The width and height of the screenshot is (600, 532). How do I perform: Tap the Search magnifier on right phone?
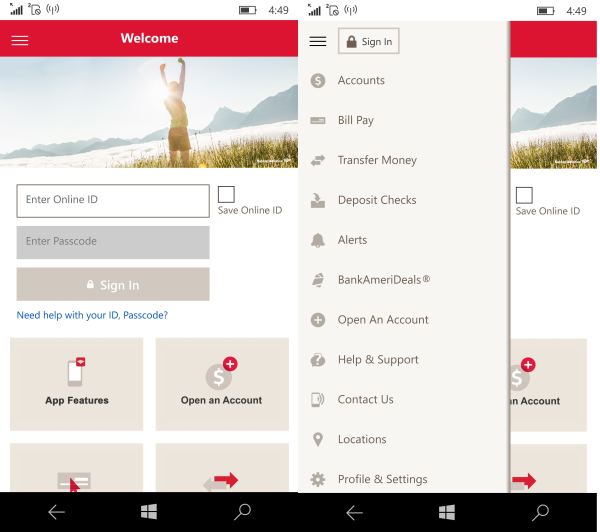pyautogui.click(x=540, y=512)
